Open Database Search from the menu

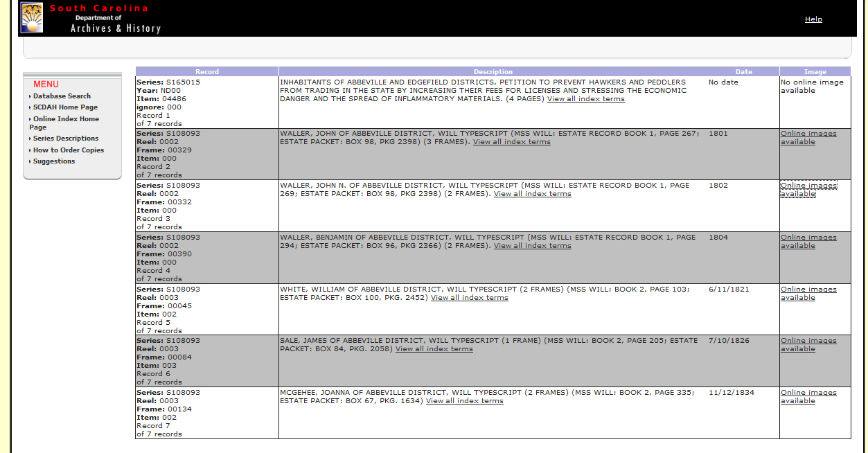[62, 96]
